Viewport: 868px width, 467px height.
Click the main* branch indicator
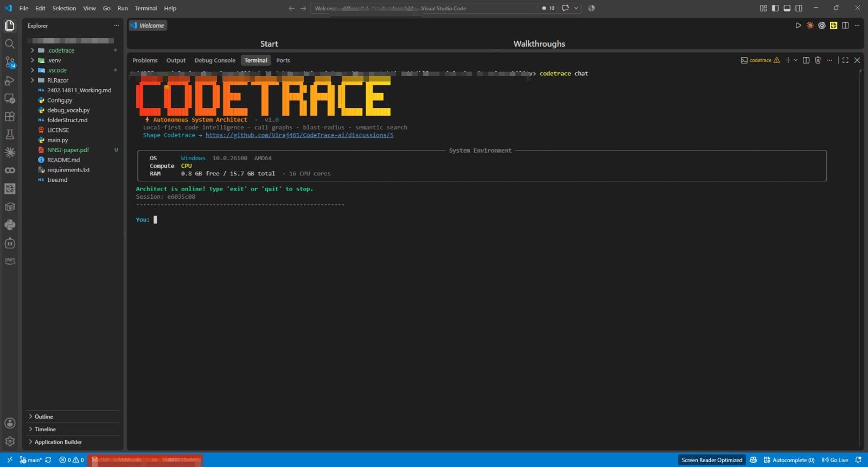[31, 460]
